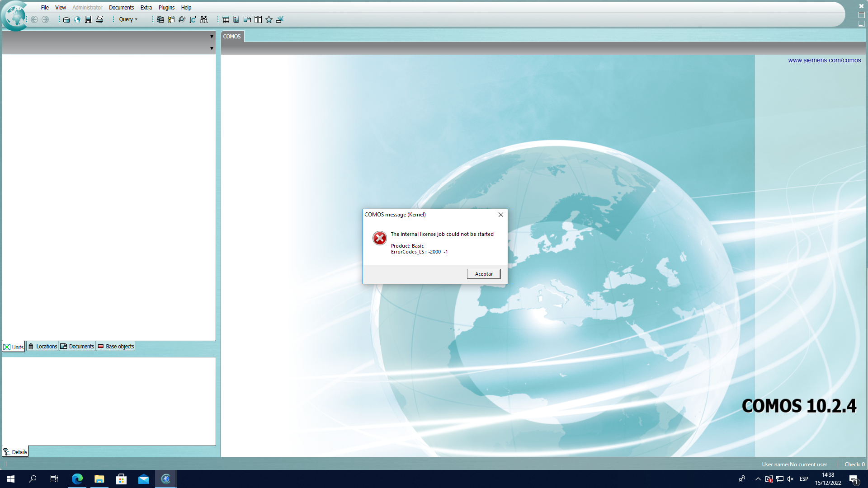The width and height of the screenshot is (868, 488).
Task: Click the binoculars search icon
Action: coord(204,19)
